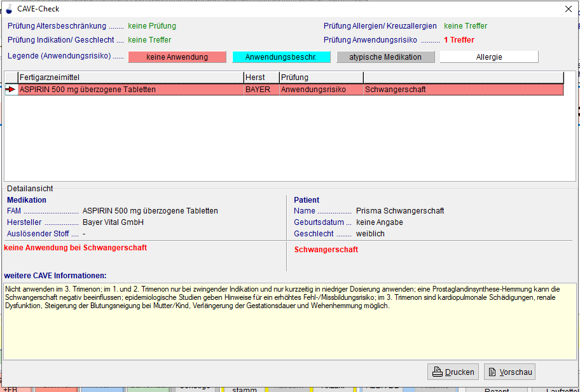The width and height of the screenshot is (580, 392).
Task: Click the printer icon on Drucken
Action: pos(438,372)
